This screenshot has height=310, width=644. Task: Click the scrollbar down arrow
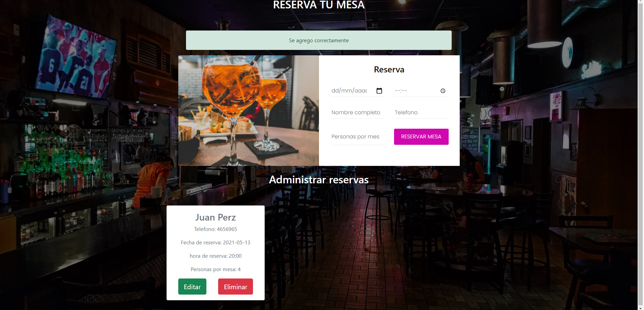641,307
